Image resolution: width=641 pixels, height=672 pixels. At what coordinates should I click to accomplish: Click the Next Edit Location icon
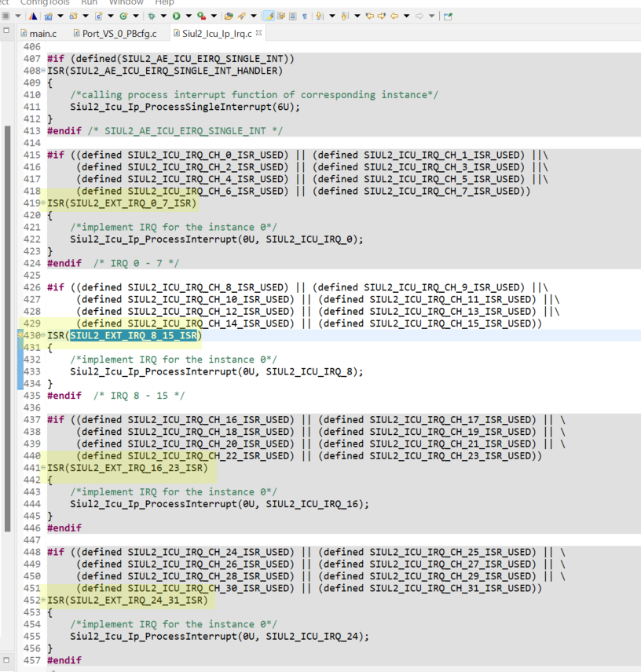[x=382, y=16]
